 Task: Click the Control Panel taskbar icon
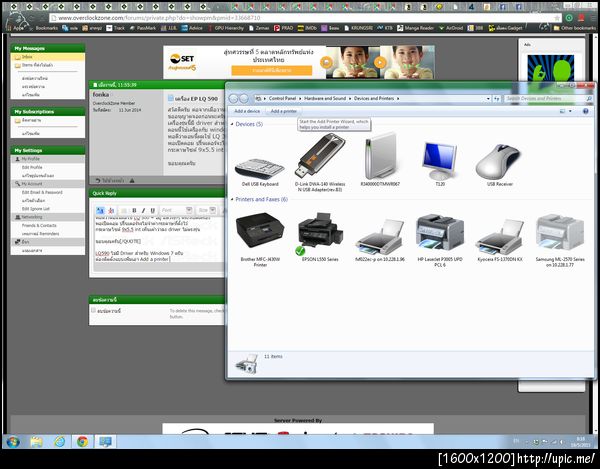point(105,442)
